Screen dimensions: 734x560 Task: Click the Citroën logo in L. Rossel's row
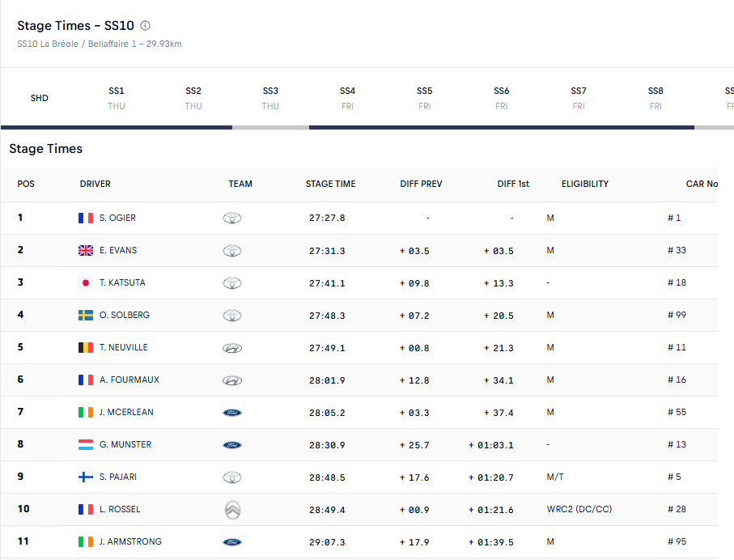pos(232,510)
